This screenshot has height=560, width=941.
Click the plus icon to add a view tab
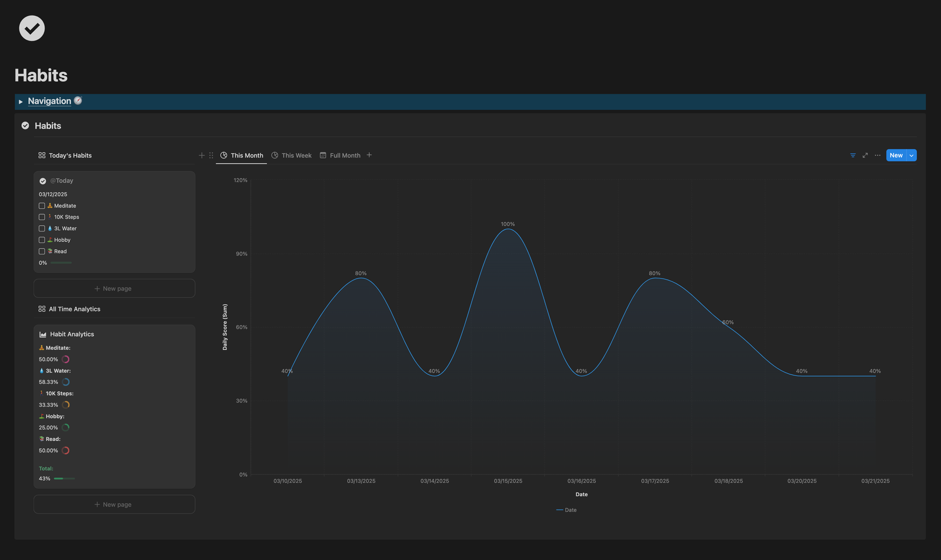point(369,155)
